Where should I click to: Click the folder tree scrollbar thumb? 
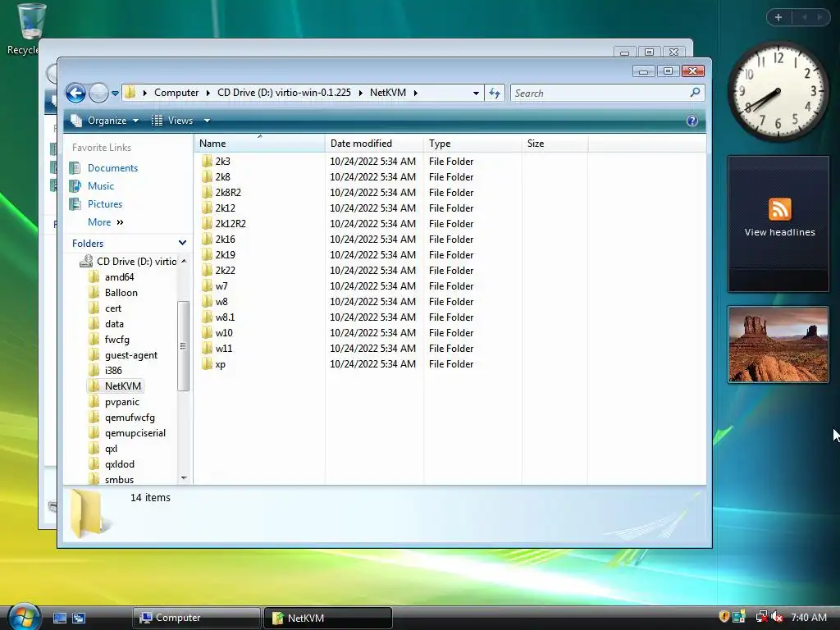(x=183, y=346)
